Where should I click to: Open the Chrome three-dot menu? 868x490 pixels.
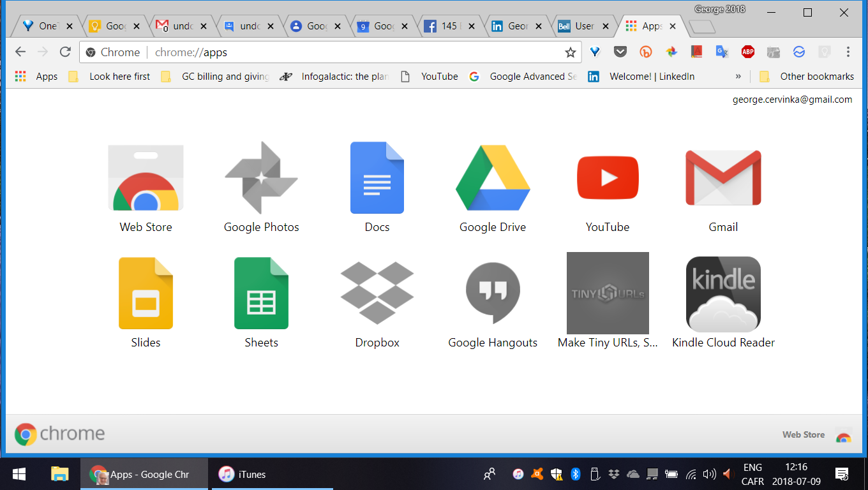coord(848,52)
